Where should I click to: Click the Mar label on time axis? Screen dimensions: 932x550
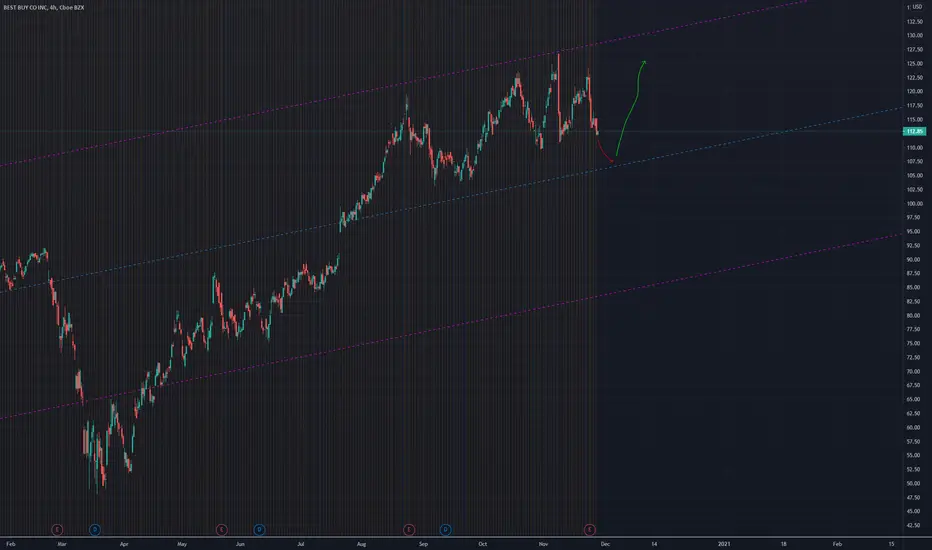(62, 544)
